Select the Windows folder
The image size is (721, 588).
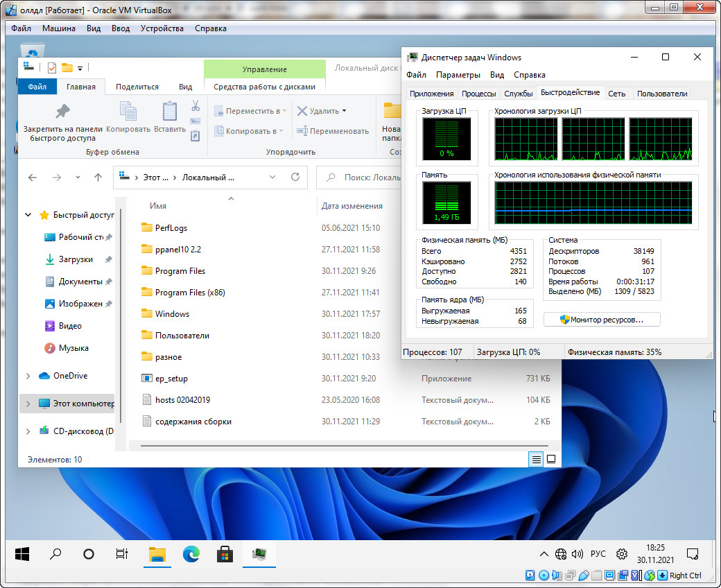[172, 314]
